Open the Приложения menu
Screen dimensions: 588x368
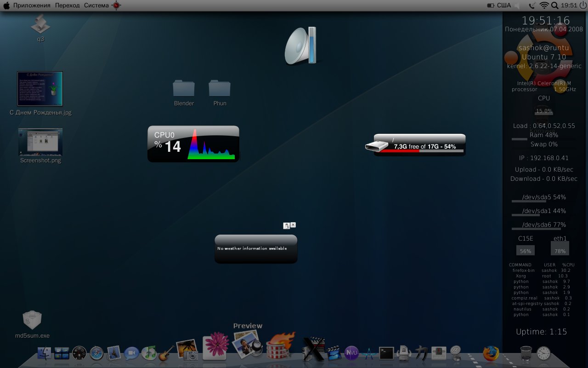tap(32, 6)
